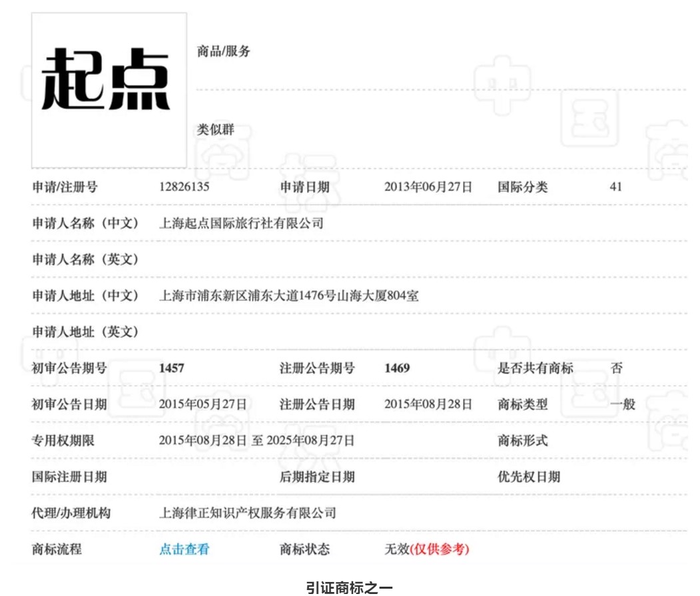
Task: Click the 注册公告日期 label
Action: (x=317, y=404)
